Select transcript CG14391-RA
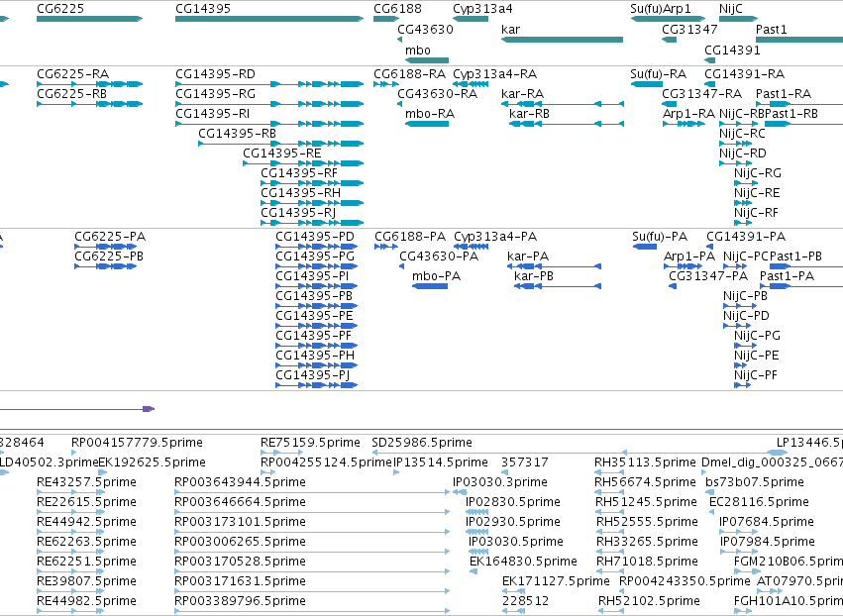 coord(745,74)
